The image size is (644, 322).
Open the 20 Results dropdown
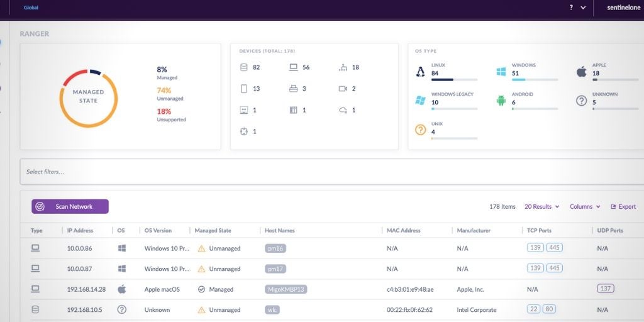(541, 206)
